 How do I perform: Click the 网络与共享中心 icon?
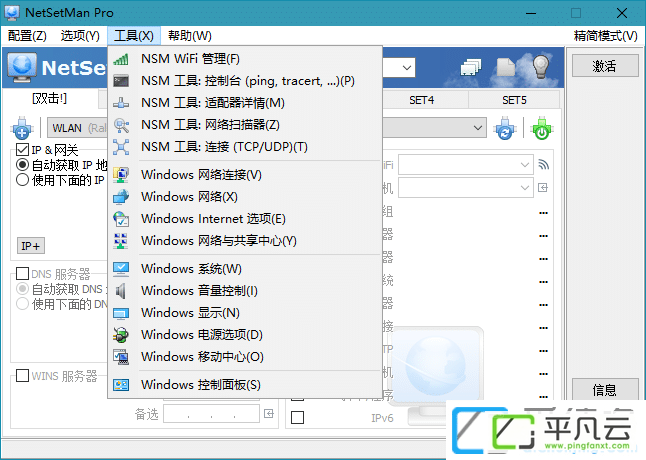tap(121, 241)
